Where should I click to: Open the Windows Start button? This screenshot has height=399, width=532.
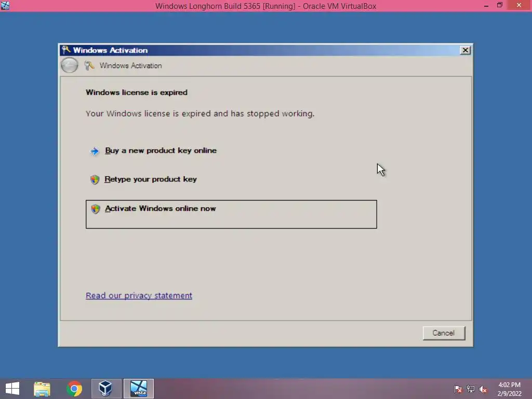click(x=12, y=389)
